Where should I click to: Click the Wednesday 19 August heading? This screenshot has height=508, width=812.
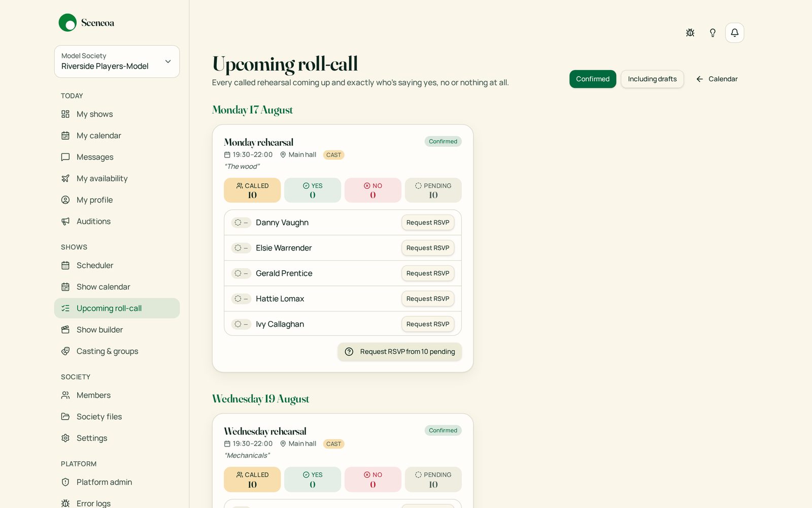pyautogui.click(x=260, y=399)
